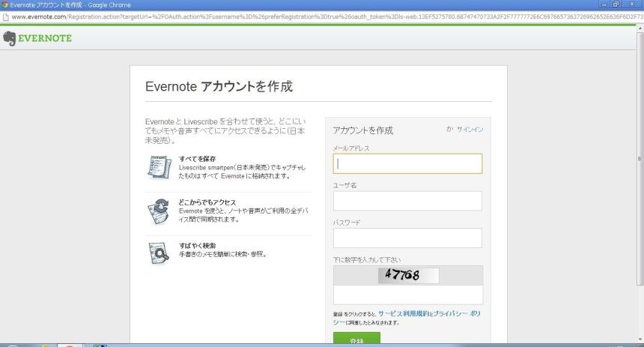Image resolution: width=644 pixels, height=347 pixels.
Task: Click the Chrome icon in the title bar
Action: click(x=5, y=5)
